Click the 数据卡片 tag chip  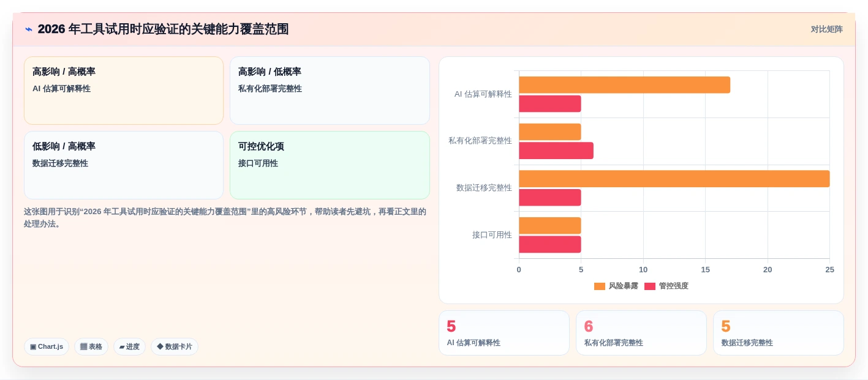(x=175, y=346)
